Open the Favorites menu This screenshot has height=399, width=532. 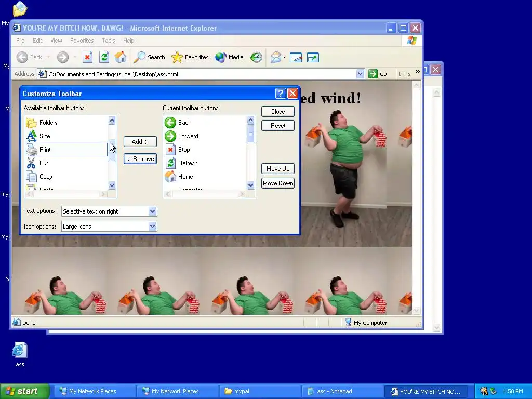82,41
